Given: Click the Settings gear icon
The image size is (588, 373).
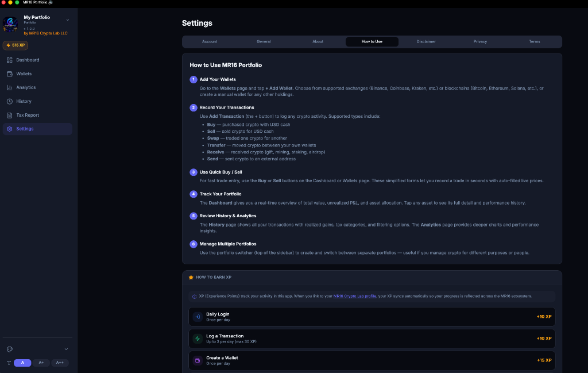Looking at the screenshot, I should (x=10, y=129).
